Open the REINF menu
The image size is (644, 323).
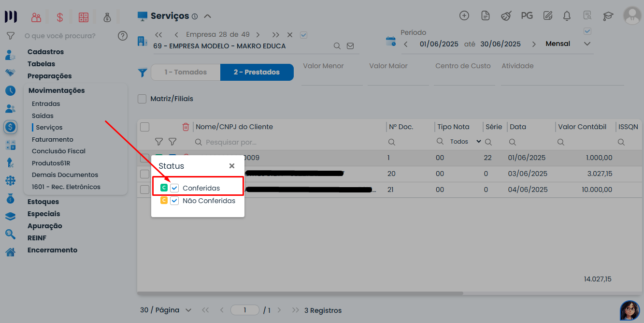(x=37, y=238)
